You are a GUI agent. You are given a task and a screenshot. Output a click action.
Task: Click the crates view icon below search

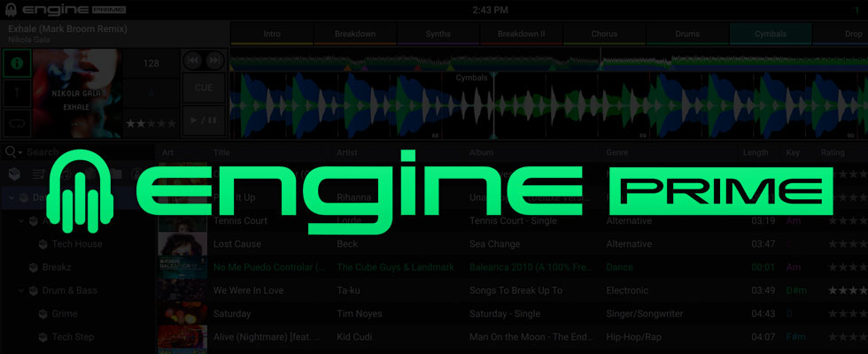tap(14, 174)
